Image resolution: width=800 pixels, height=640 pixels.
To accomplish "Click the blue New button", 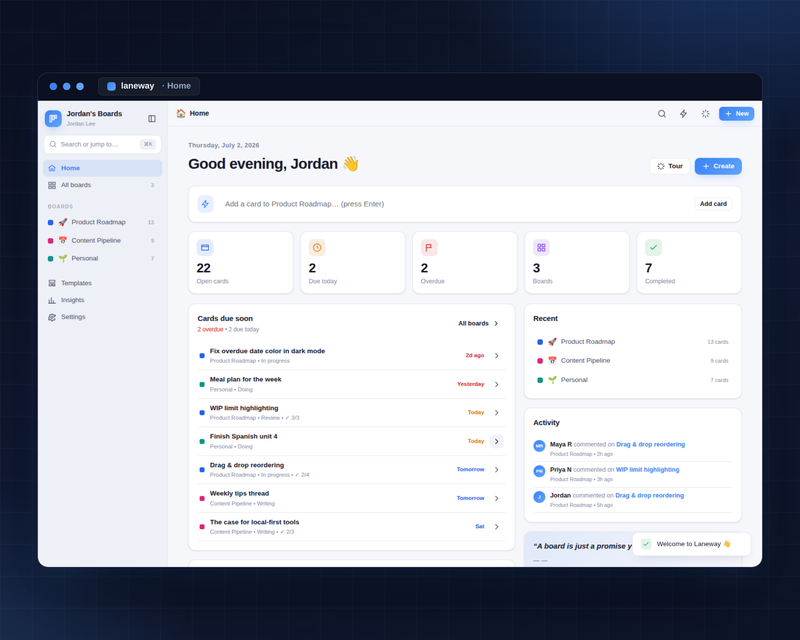I will point(736,114).
